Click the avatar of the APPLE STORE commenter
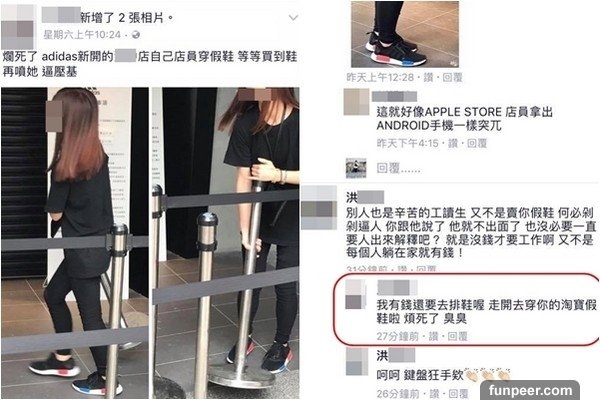Viewport: 600px width, 400px height. [x=356, y=102]
